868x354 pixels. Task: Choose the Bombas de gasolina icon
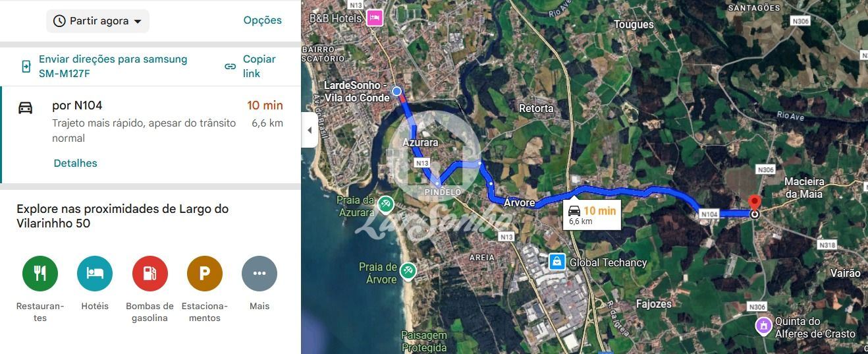(x=150, y=273)
